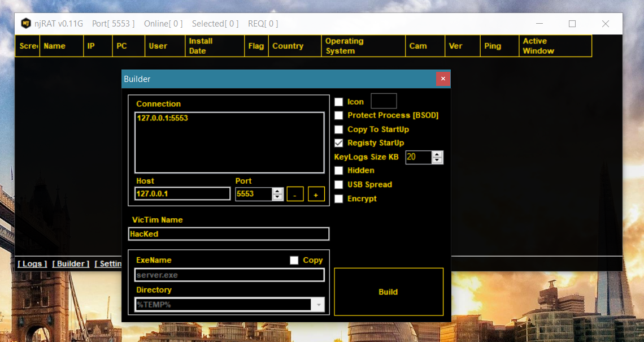Screen dimensions: 644x342
Task: Click the Active Window column header
Action: pyautogui.click(x=555, y=46)
